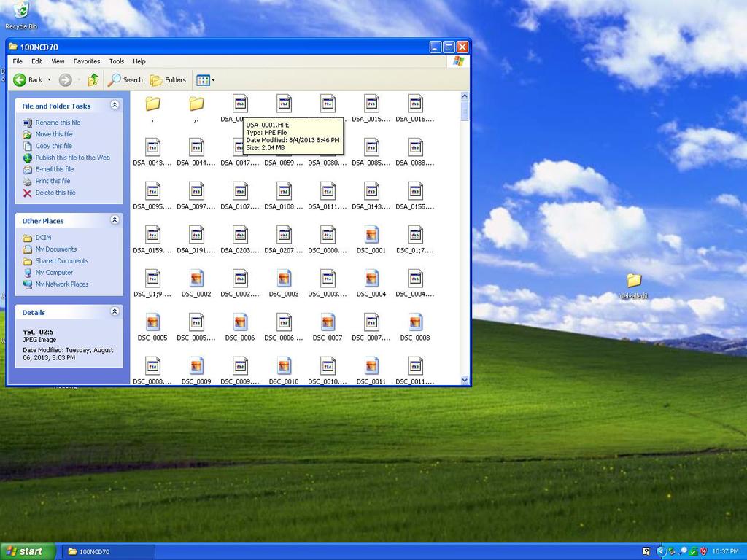The image size is (747, 560).
Task: Open the Back history dropdown arrow
Action: pyautogui.click(x=49, y=80)
